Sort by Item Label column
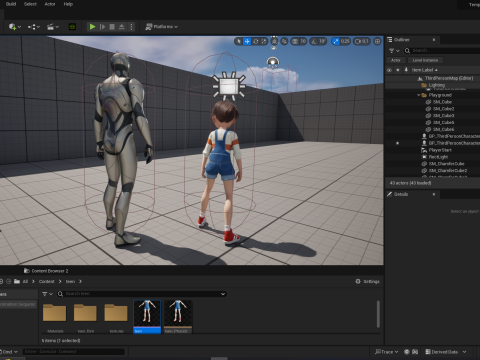The image size is (480, 360). (424, 70)
